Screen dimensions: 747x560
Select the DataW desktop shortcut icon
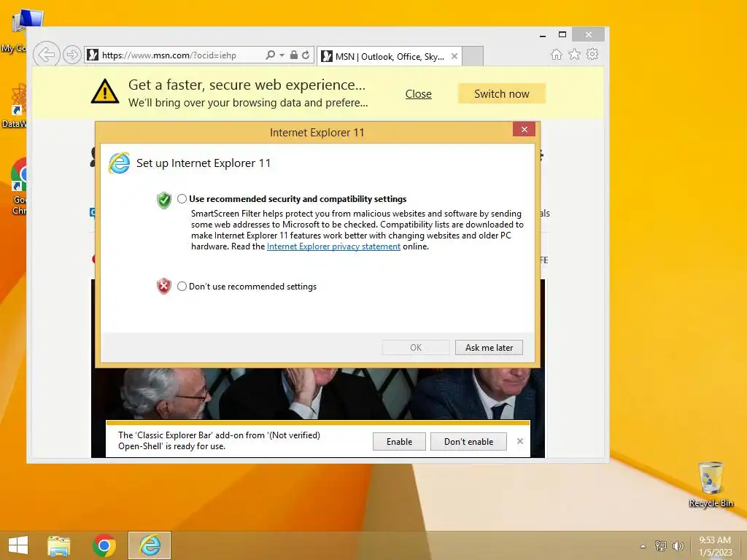click(x=18, y=106)
